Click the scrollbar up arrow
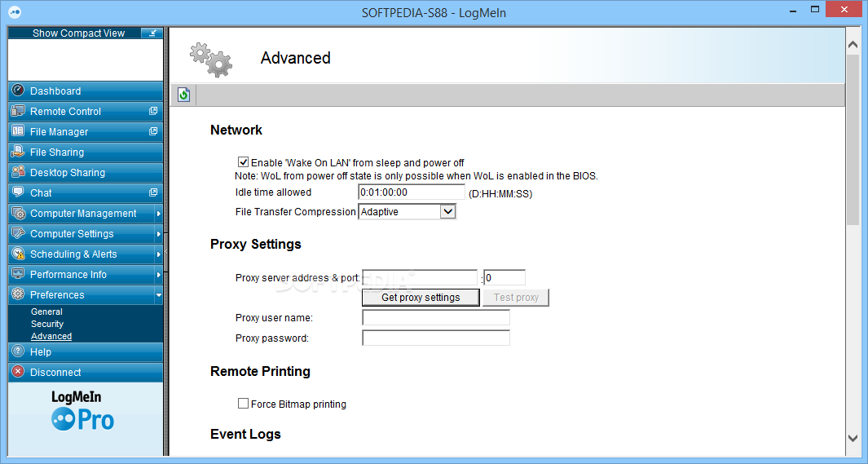Screen dimensions: 868x464 853,45
